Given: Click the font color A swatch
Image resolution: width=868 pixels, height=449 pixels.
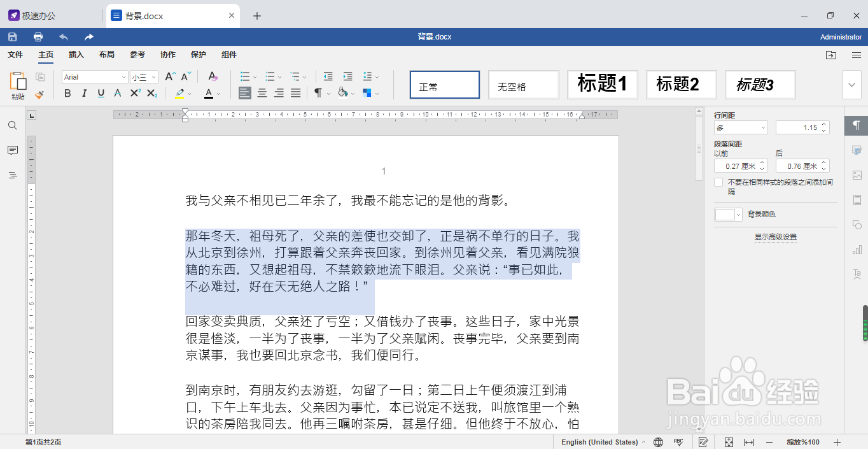Looking at the screenshot, I should pos(209,94).
